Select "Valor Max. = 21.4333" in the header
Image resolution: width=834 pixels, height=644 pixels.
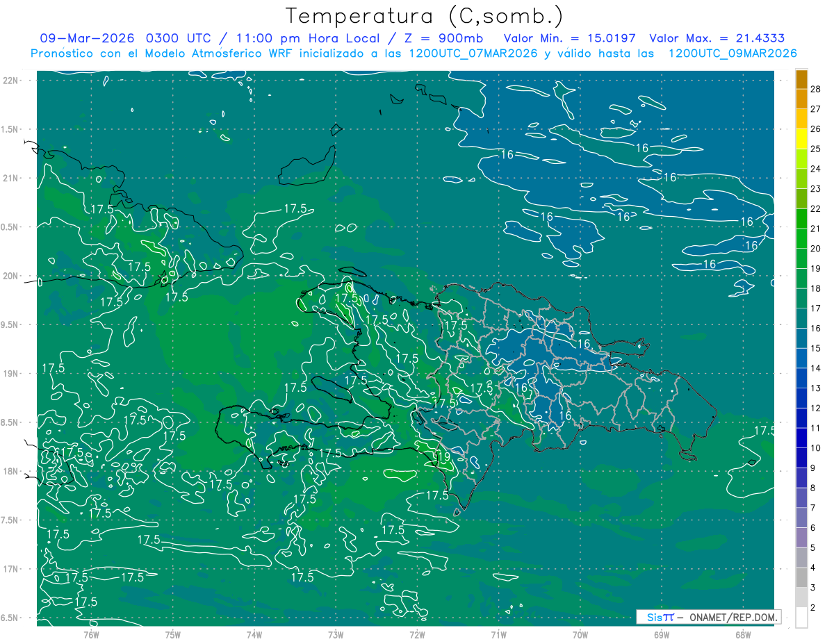pyautogui.click(x=717, y=38)
